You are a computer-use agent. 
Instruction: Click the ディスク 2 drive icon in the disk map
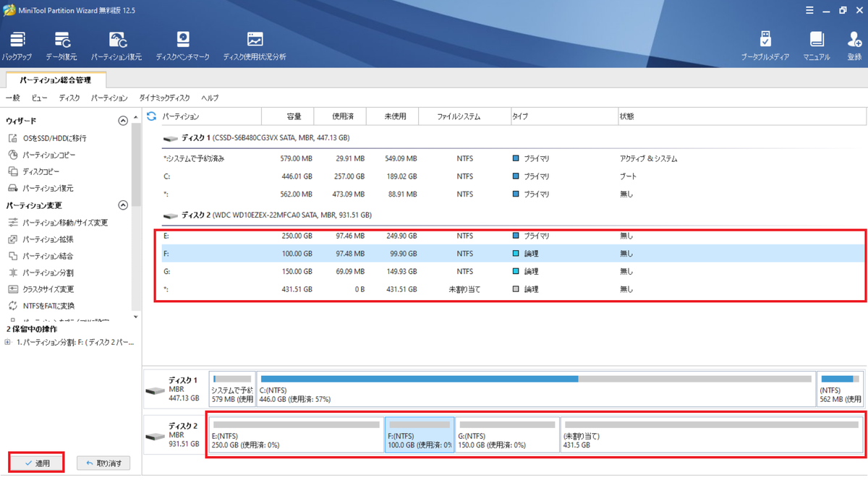coord(156,436)
